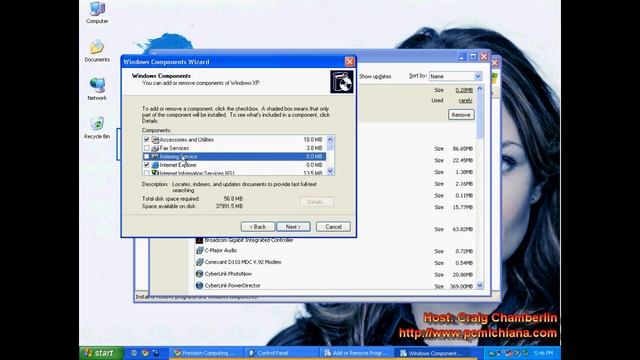Select the Broadcom Gigabit Integrated Controller icon
This screenshot has width=640, height=360.
(x=199, y=240)
